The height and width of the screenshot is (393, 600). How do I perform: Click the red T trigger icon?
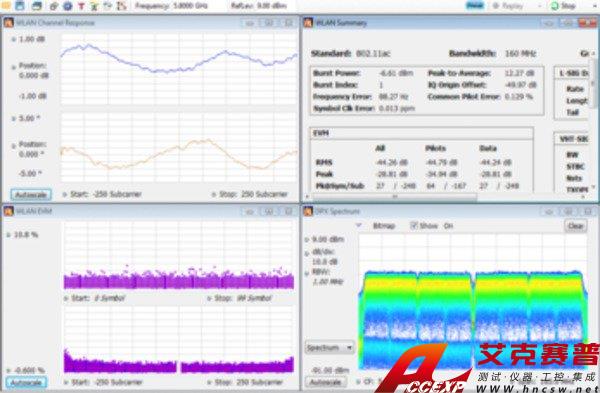click(81, 6)
